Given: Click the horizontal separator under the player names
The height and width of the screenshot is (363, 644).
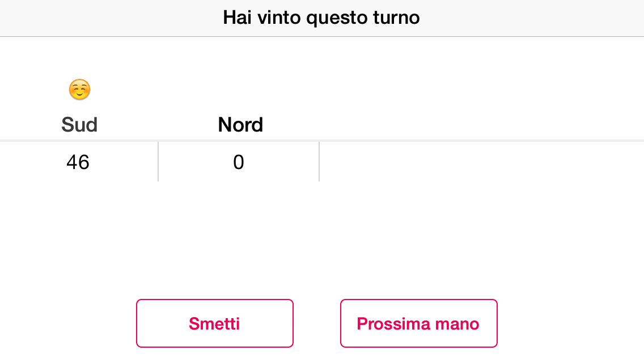Looking at the screenshot, I should [322, 140].
